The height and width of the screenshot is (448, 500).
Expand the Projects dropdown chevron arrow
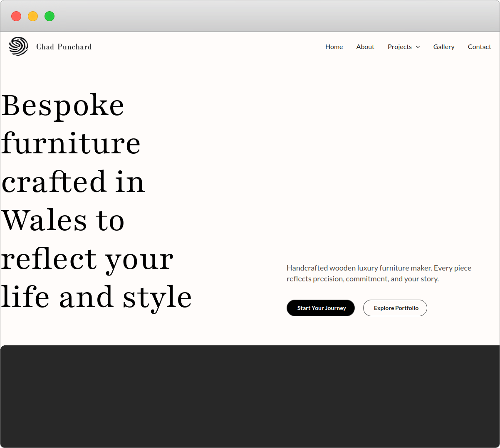tap(418, 47)
